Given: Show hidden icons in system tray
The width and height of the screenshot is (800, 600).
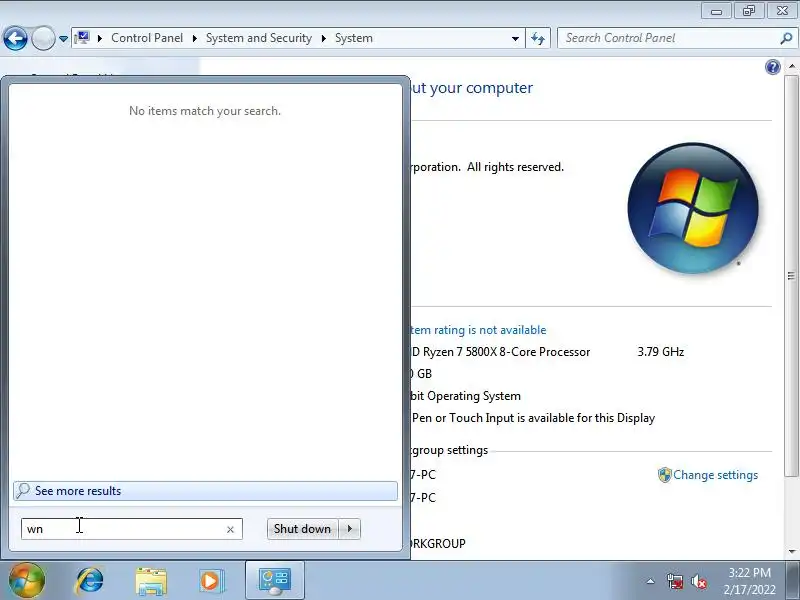Looking at the screenshot, I should (651, 581).
